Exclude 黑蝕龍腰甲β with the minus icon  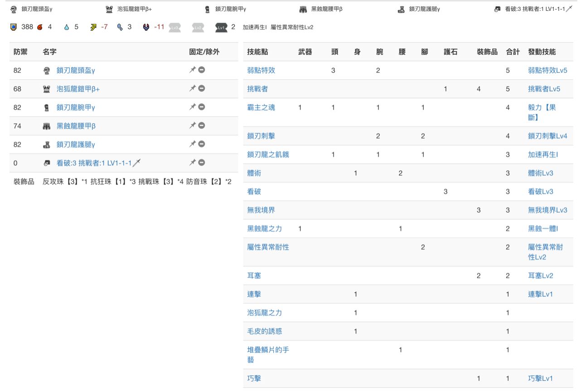coord(202,126)
